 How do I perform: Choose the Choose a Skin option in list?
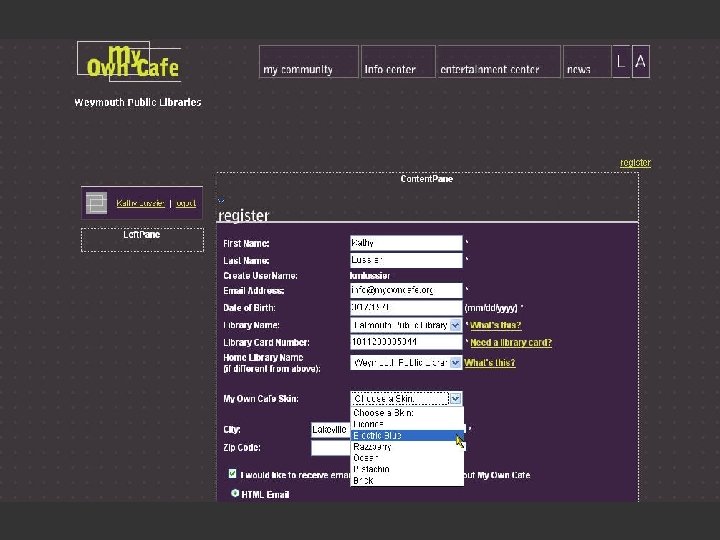pyautogui.click(x=407, y=413)
